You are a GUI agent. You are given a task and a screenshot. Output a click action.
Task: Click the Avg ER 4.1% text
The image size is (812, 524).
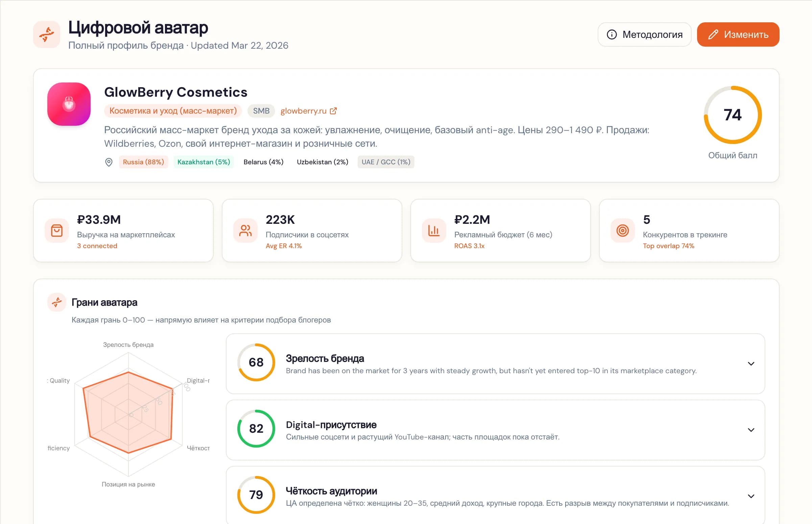click(284, 246)
